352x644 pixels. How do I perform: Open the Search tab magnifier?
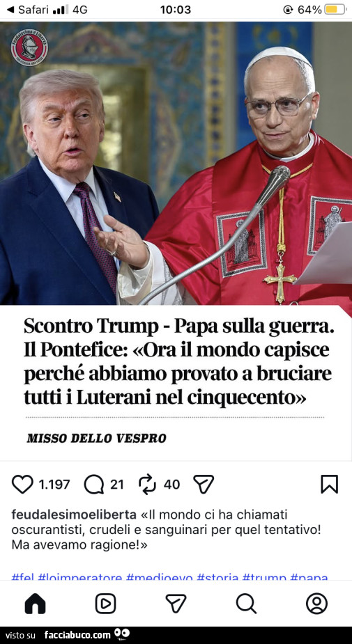click(246, 604)
